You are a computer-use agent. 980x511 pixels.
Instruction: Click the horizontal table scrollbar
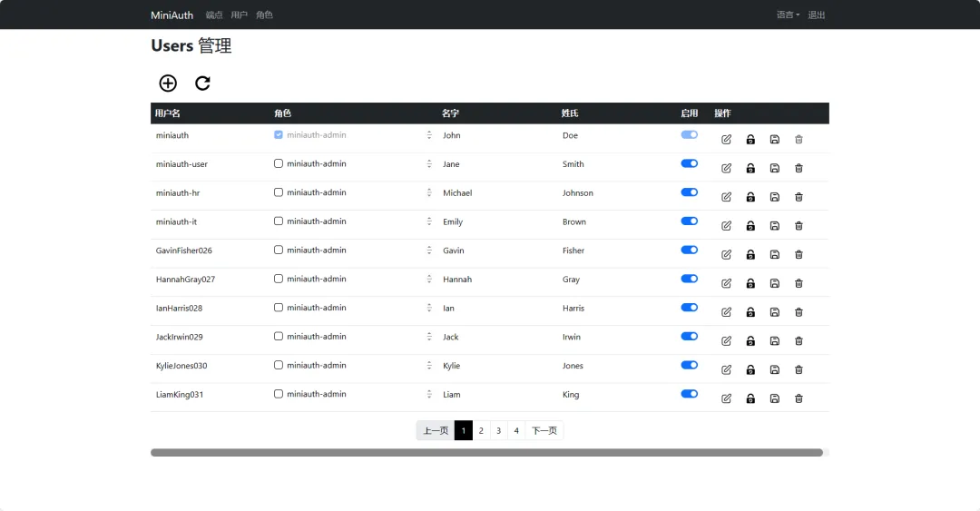487,452
